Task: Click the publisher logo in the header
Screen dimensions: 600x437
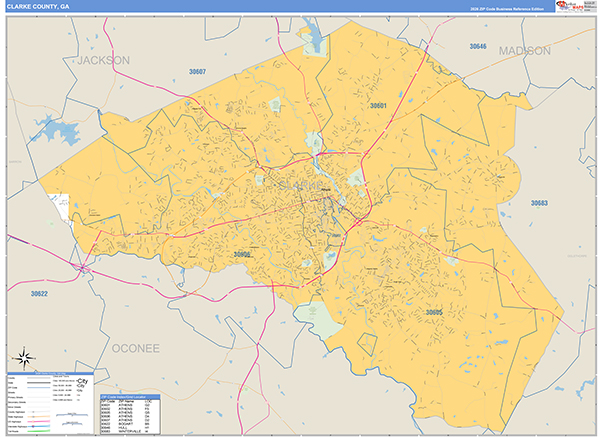Action: pos(576,6)
